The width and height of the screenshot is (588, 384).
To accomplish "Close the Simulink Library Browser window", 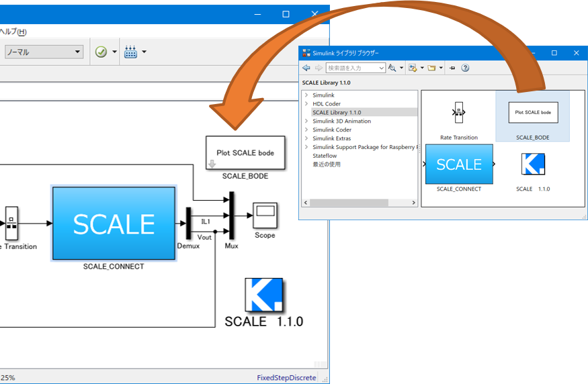I will [x=577, y=53].
